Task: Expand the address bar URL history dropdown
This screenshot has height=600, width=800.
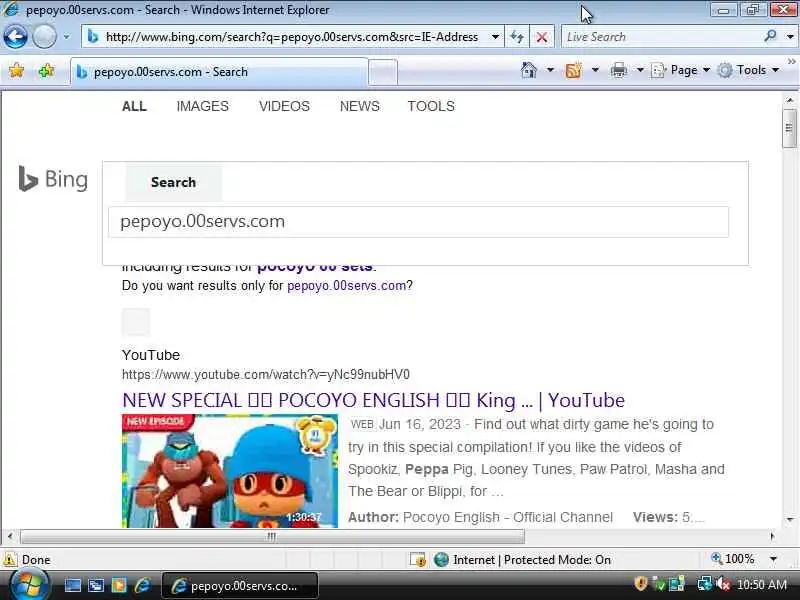Action: pyautogui.click(x=495, y=37)
